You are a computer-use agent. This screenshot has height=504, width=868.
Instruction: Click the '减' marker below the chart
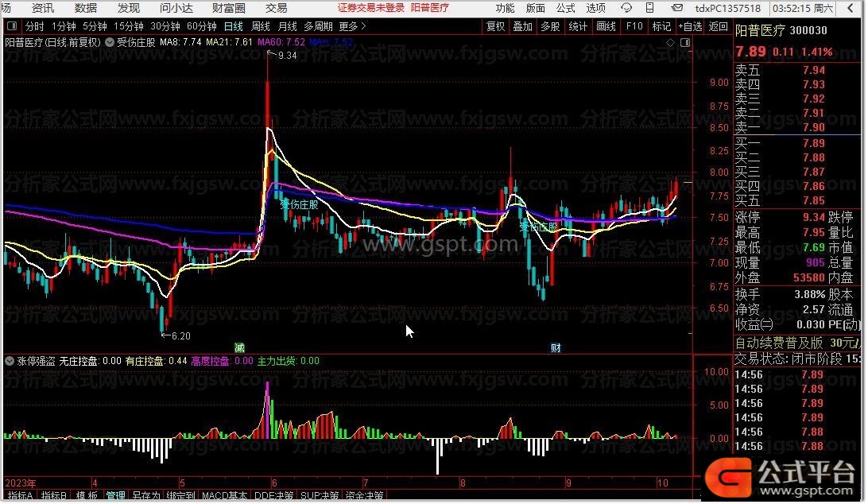[x=239, y=348]
